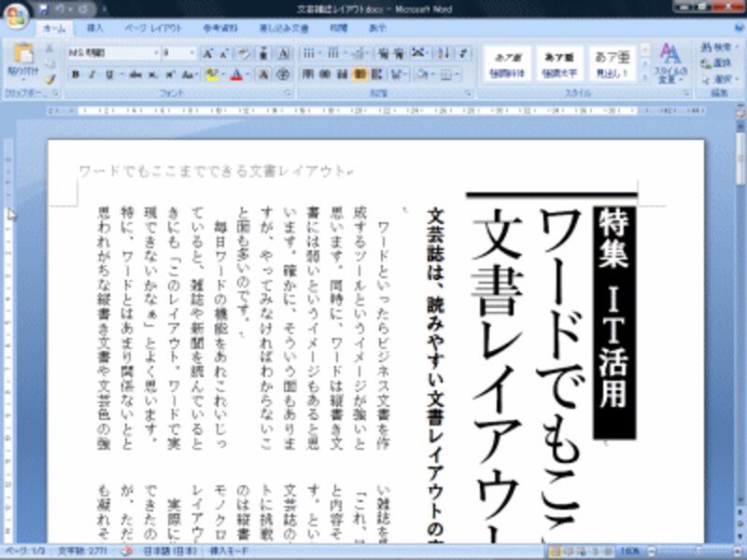Screen dimensions: 747x560
Task: Open the font size dropdown
Action: pyautogui.click(x=192, y=52)
